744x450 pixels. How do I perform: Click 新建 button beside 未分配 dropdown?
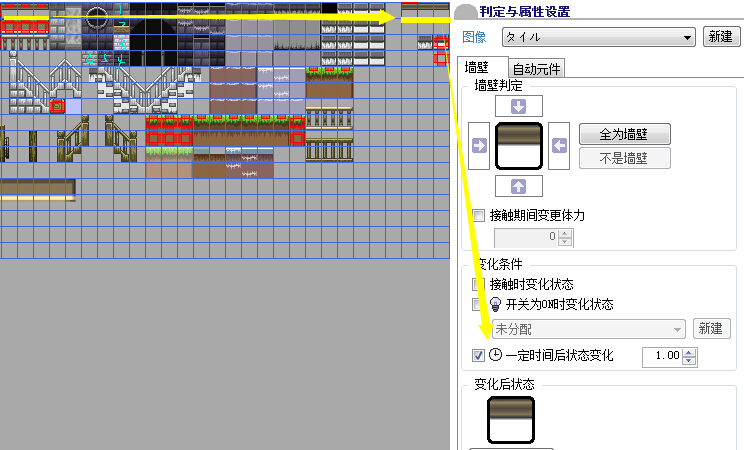711,328
